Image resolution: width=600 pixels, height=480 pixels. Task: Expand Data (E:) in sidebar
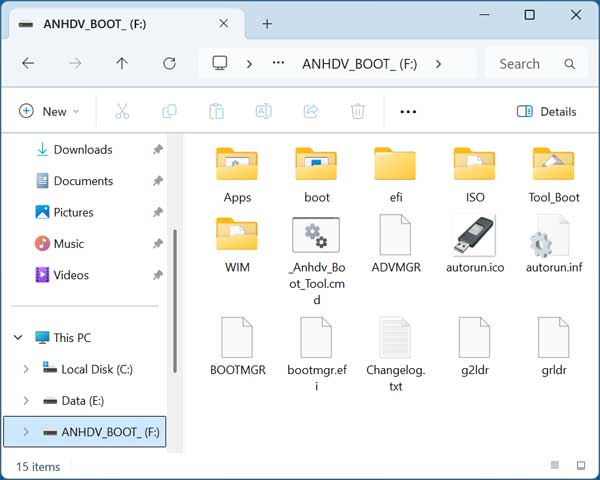(x=26, y=400)
